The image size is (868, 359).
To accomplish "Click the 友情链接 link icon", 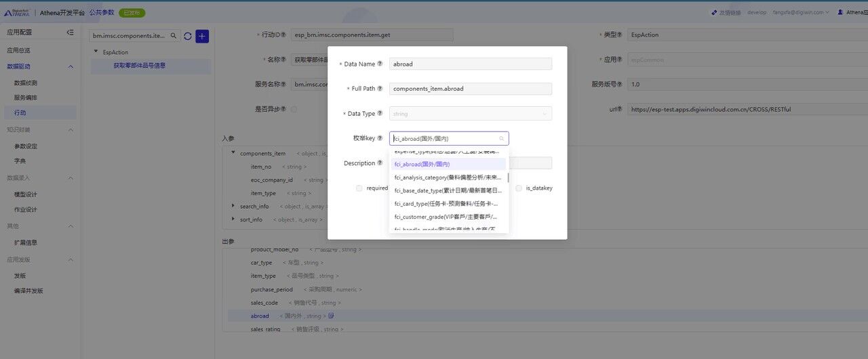I will pyautogui.click(x=714, y=12).
